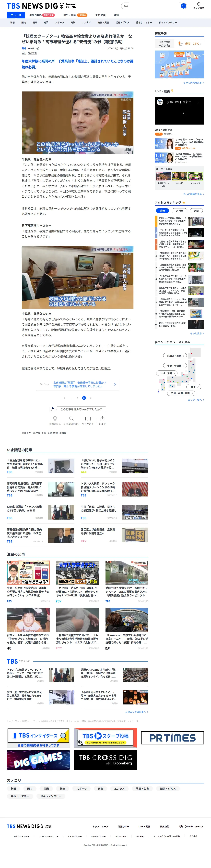Open エリア一覧へ link
211x868 pixels.
pos(196,400)
